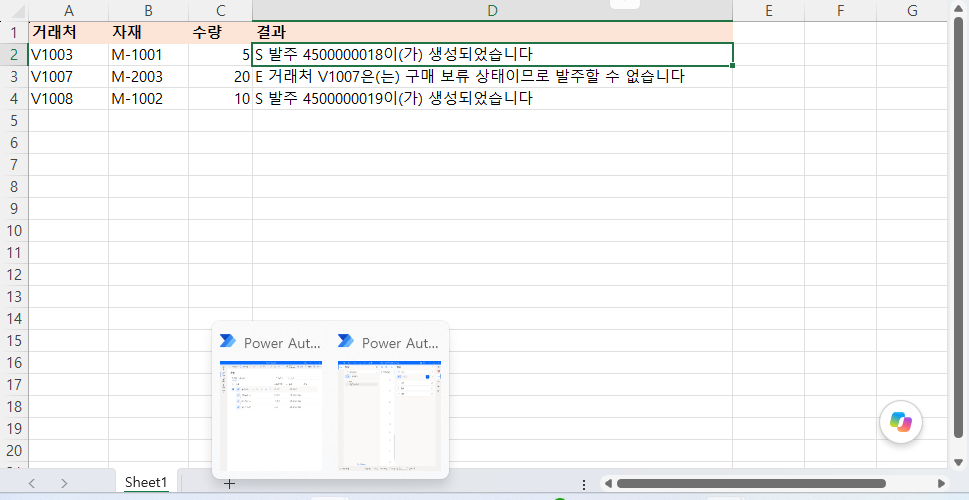Select row 3 header
The image size is (969, 500).
tap(14, 77)
